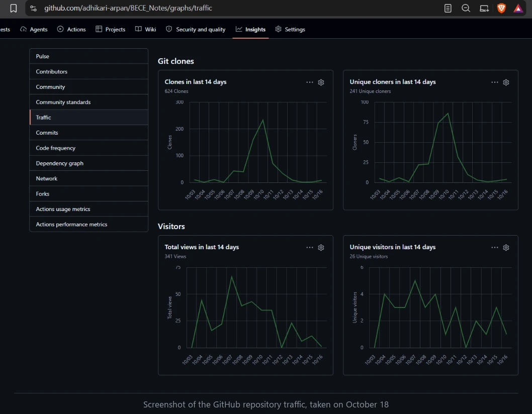Click the '624 Clones' count text
This screenshot has height=414, width=532.
click(176, 91)
